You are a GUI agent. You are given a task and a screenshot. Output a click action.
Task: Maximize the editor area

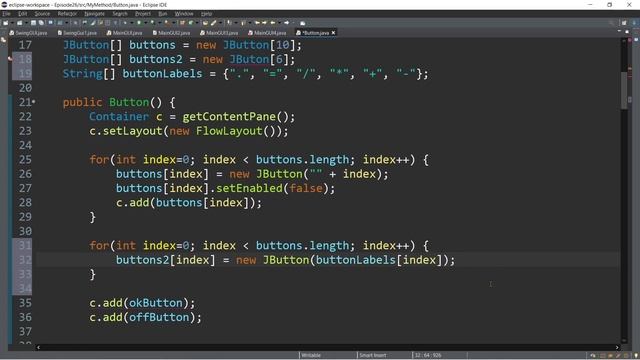tap(627, 31)
